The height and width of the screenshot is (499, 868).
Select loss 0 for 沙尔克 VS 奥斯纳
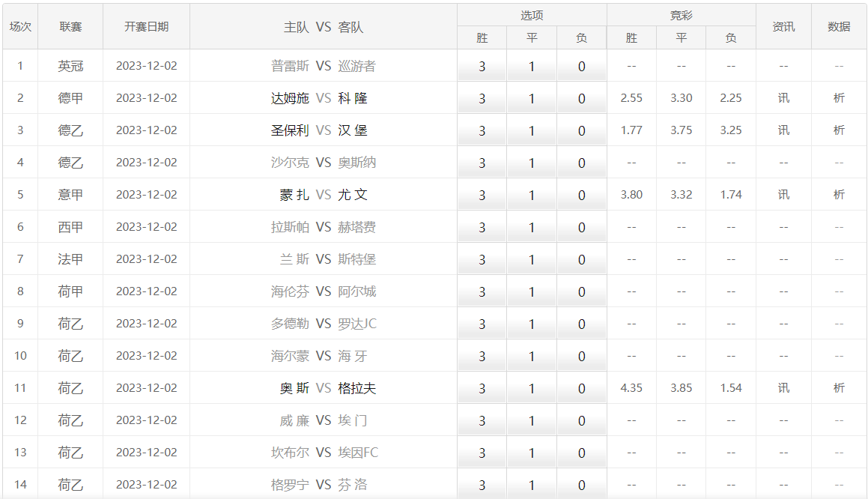pos(581,163)
